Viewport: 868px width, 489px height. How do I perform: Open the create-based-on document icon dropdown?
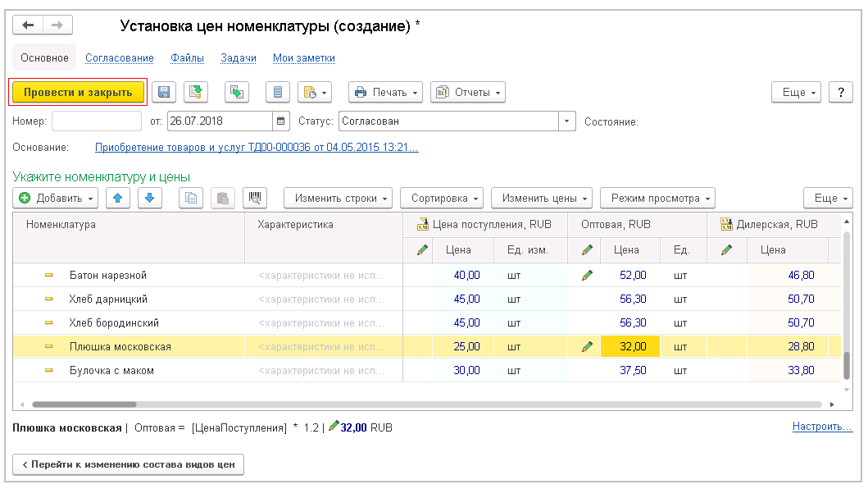(x=315, y=92)
